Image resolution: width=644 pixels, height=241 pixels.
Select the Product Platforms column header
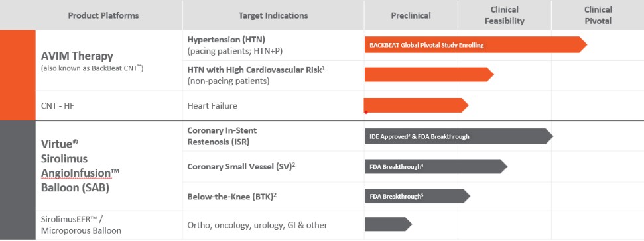click(x=103, y=16)
